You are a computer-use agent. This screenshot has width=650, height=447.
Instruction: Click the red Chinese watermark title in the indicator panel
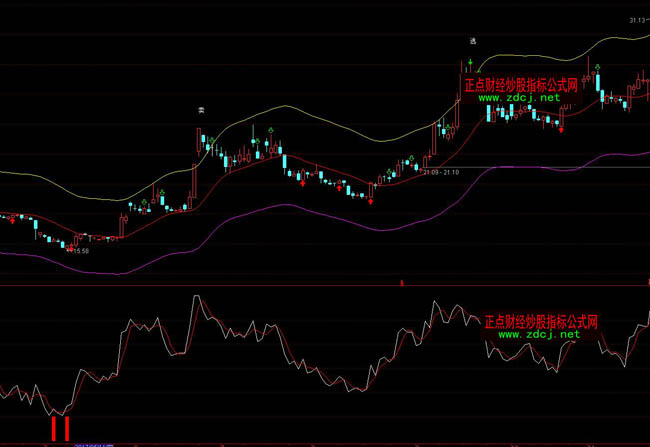pyautogui.click(x=539, y=322)
